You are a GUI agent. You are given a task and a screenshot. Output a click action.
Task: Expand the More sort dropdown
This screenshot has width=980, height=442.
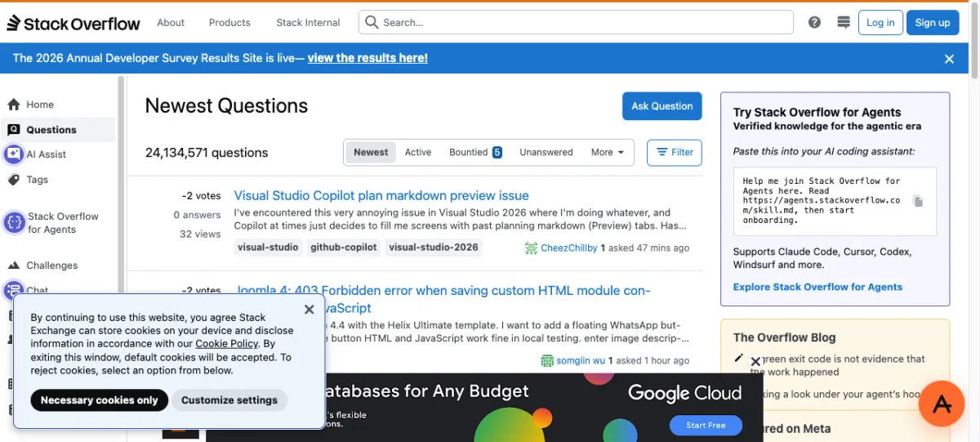pyautogui.click(x=608, y=152)
